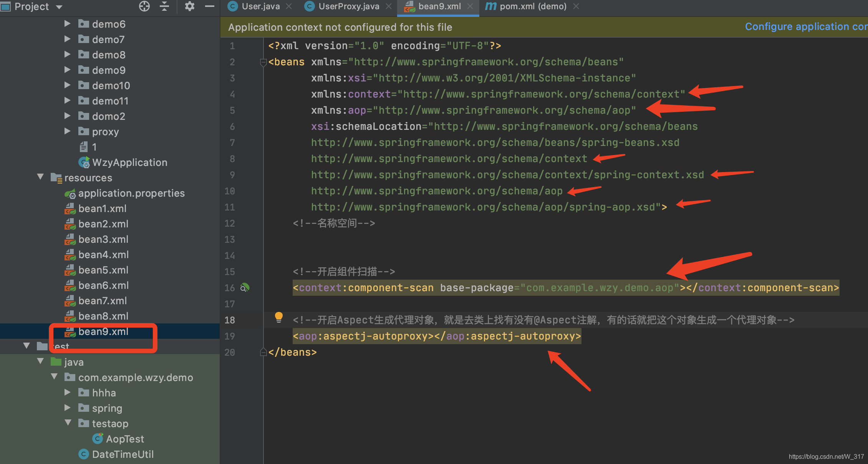This screenshot has width=868, height=464.
Task: Toggle code fold marker at beans opening tag
Action: 263,62
